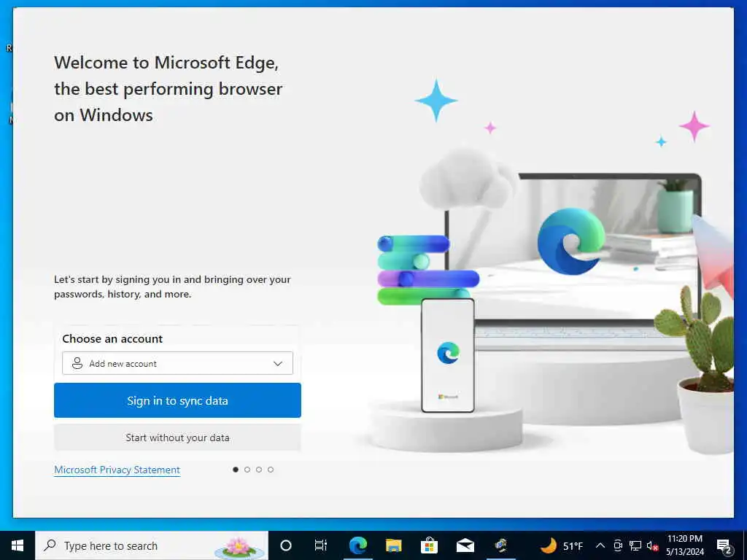This screenshot has height=560, width=747.
Task: Click the water lily search highlight icon
Action: pyautogui.click(x=239, y=547)
